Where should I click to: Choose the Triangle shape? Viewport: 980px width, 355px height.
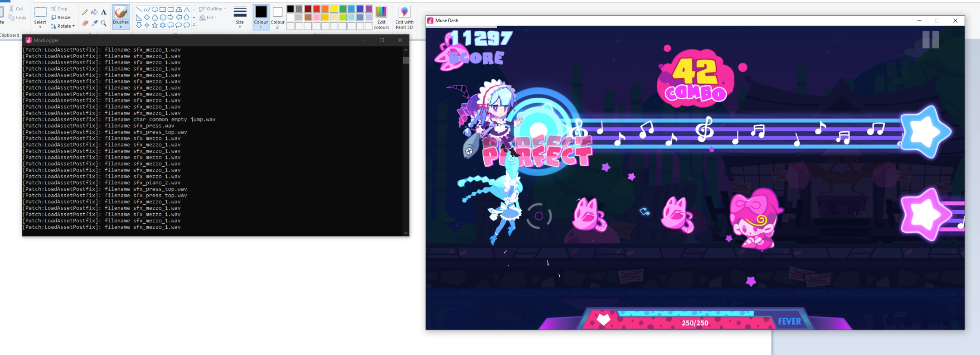coord(187,10)
